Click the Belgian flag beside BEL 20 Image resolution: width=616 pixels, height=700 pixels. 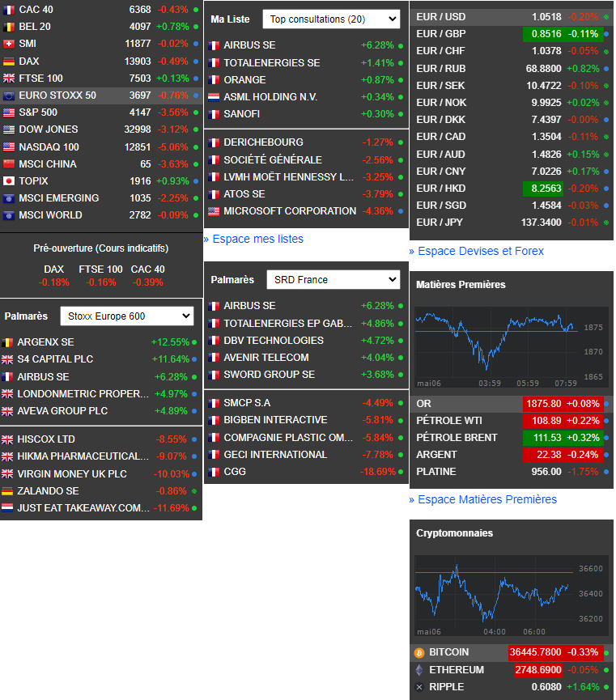point(9,27)
